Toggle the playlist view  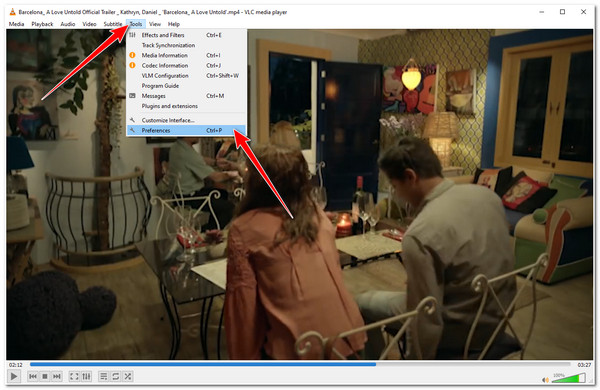(x=103, y=377)
